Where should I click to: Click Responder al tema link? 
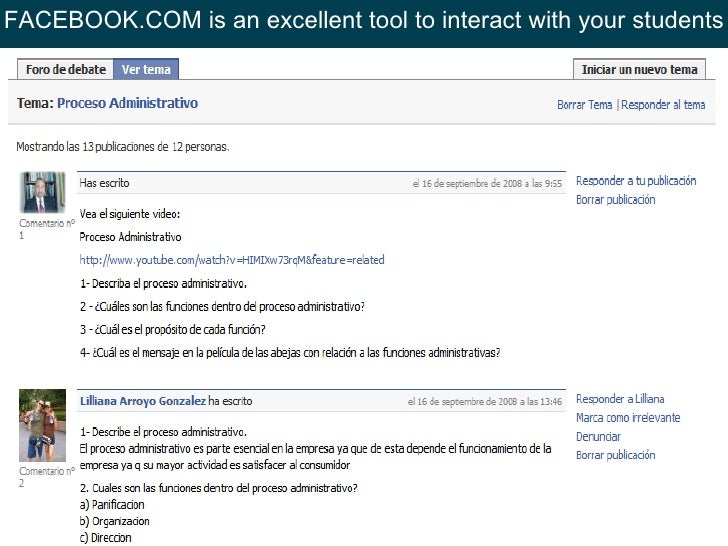coord(663,104)
